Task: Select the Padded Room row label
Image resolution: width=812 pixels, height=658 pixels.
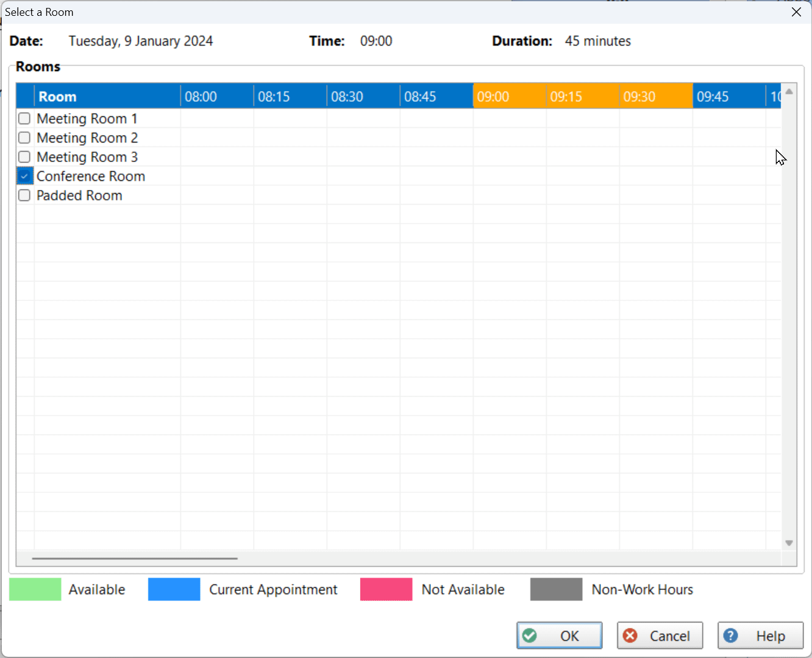Action: (79, 196)
